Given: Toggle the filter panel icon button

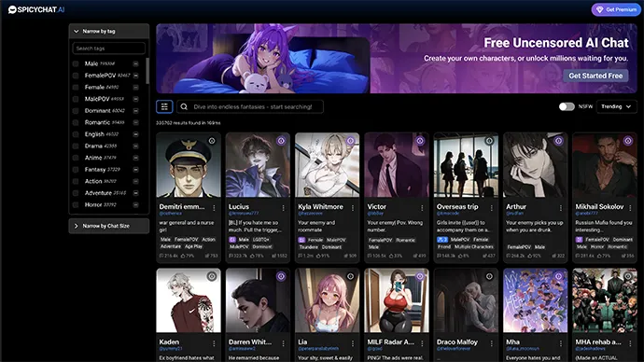Looking at the screenshot, I should coord(164,106).
